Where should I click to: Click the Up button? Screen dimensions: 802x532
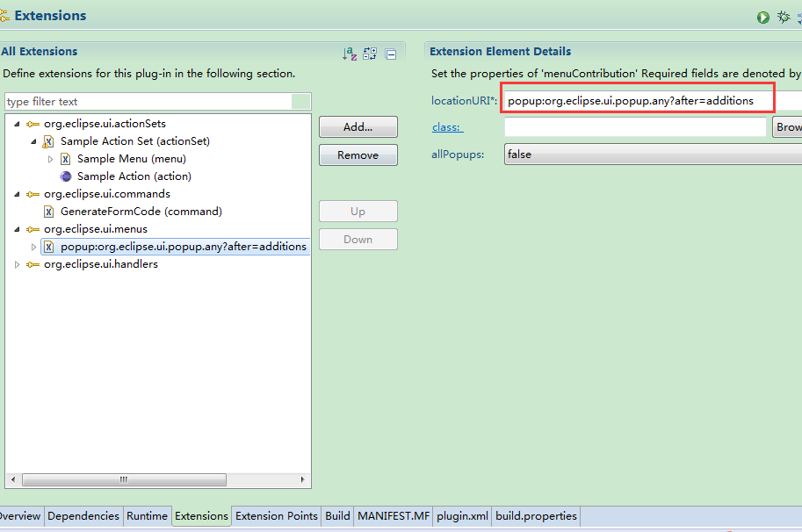tap(358, 211)
